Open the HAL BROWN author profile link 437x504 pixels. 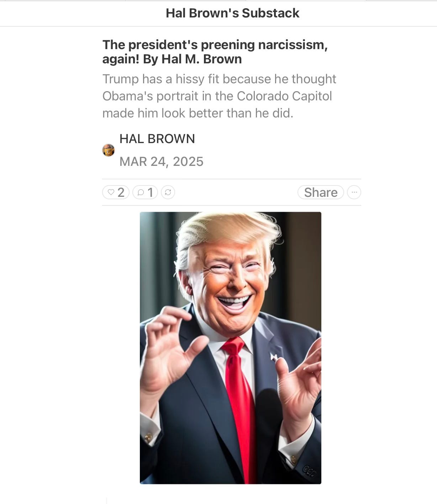[x=157, y=139]
